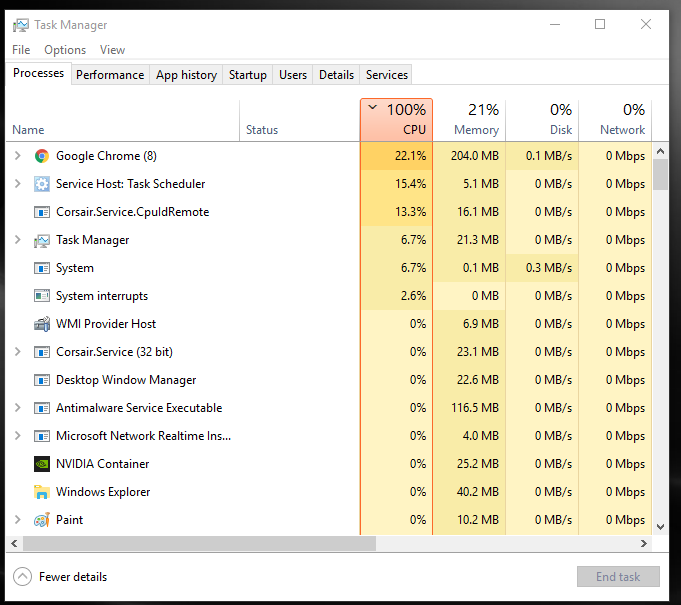
Task: Expand the Antimalware Service Executable row
Action: coord(17,408)
